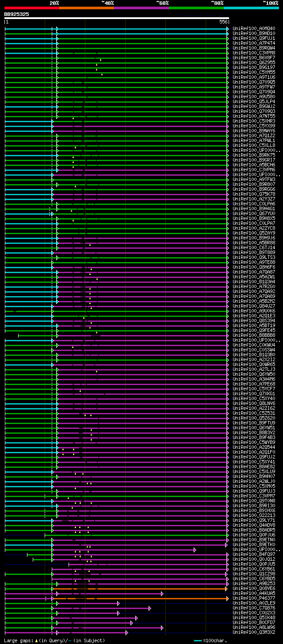Click the label UniRef100_B9FTU9
The image size is (283, 644).
click(x=254, y=423)
